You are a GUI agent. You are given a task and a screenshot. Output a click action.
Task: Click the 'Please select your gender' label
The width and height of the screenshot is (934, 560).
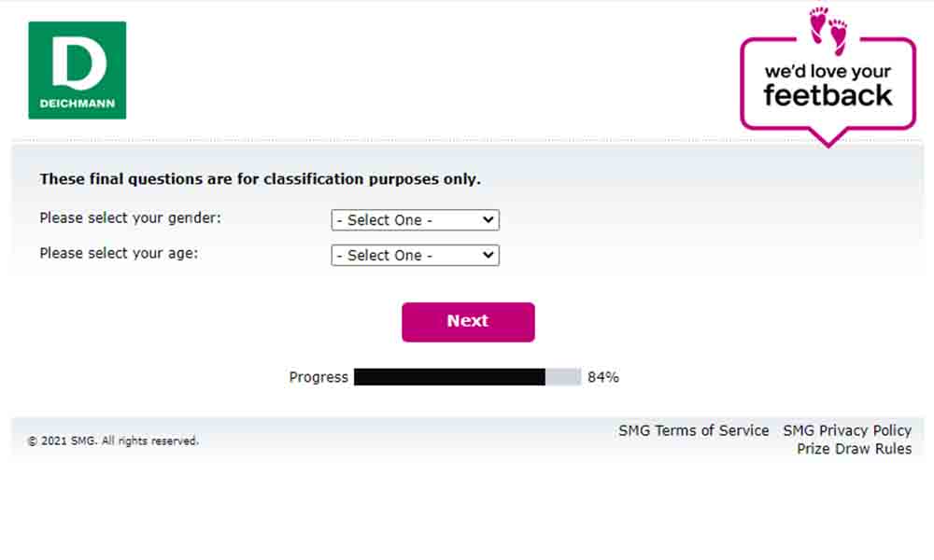pos(130,218)
